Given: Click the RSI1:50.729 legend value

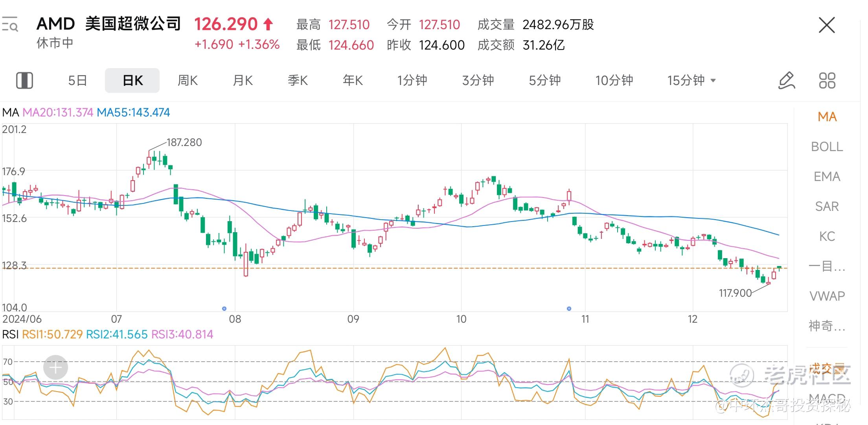Looking at the screenshot, I should pyautogui.click(x=52, y=334).
